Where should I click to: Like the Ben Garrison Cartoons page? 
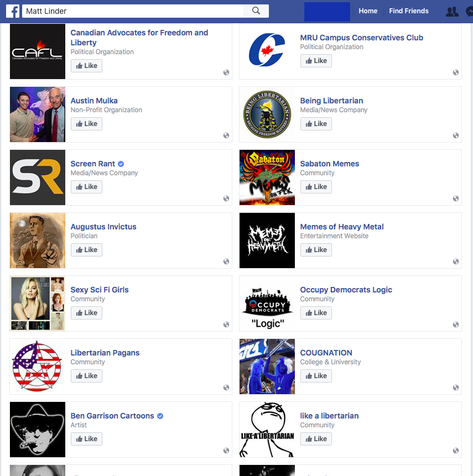coord(87,439)
